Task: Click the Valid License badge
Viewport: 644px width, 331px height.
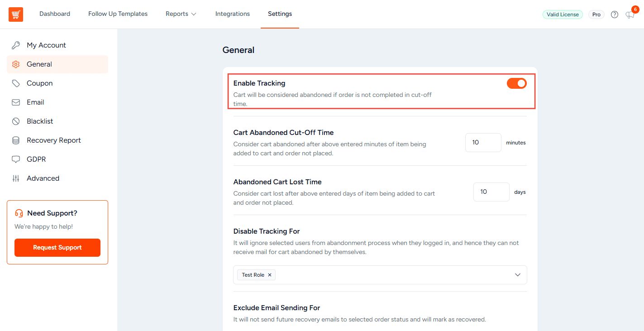Action: pyautogui.click(x=563, y=14)
